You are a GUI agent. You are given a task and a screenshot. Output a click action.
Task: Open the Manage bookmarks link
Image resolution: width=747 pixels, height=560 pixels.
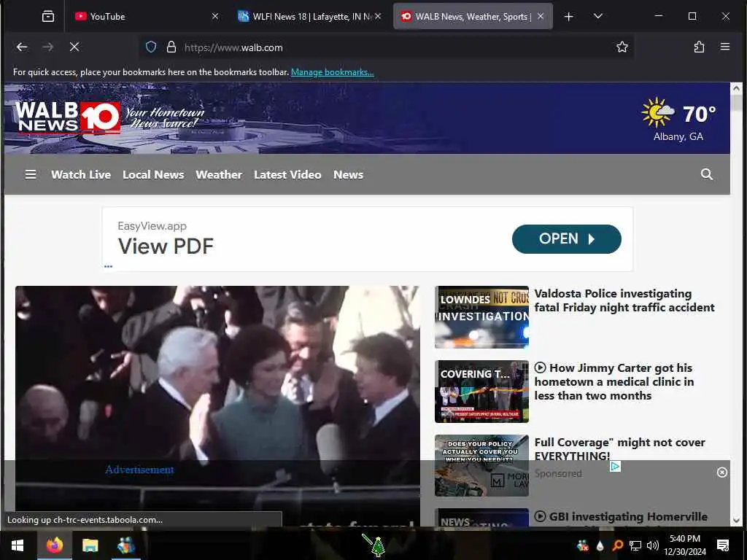[x=333, y=72]
